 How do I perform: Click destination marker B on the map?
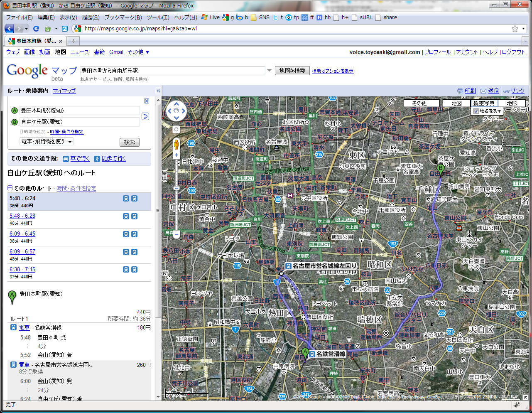click(x=441, y=170)
